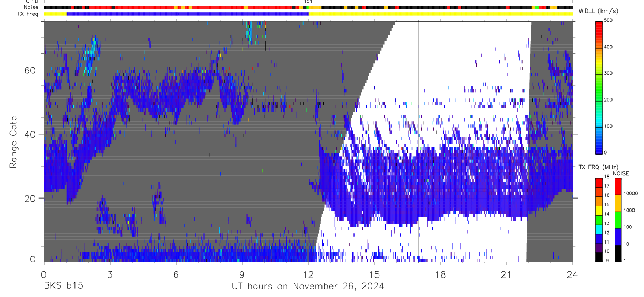This screenshot has width=644, height=297.
Task: Click the green swatch in TX FRQ color bar
Action: point(599,220)
